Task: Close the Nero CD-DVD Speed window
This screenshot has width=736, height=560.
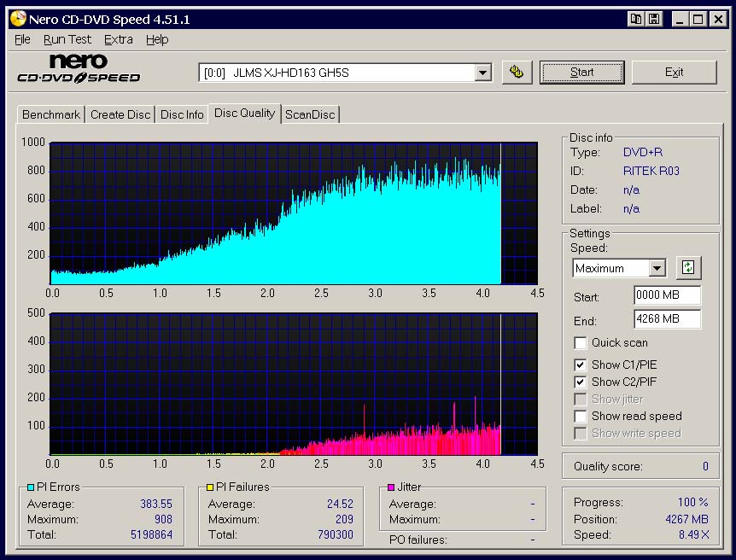Action: [718, 20]
